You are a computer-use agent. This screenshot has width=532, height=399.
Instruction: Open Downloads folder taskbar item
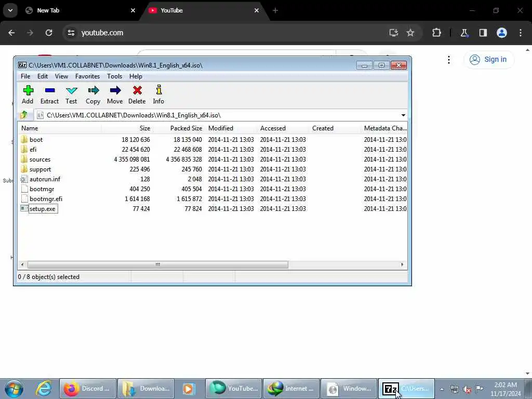(146, 389)
